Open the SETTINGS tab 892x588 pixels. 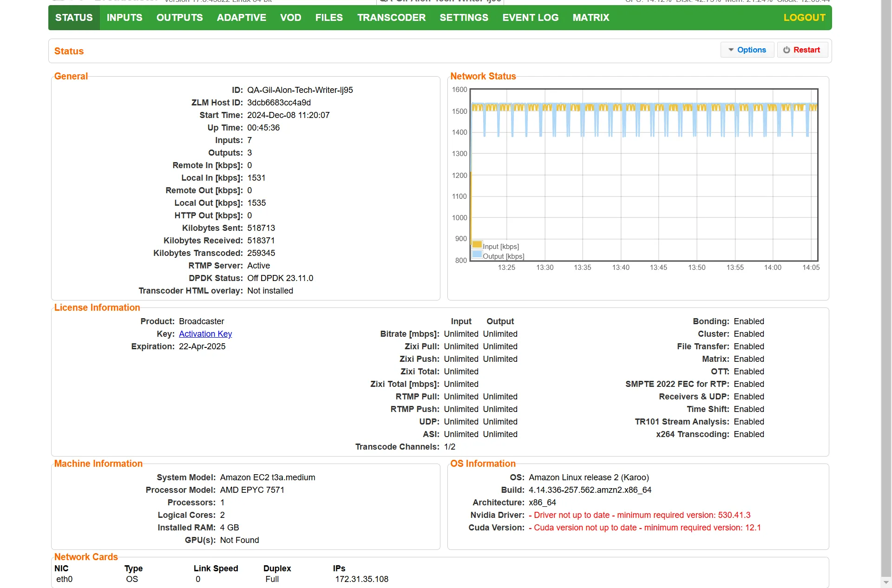(464, 18)
